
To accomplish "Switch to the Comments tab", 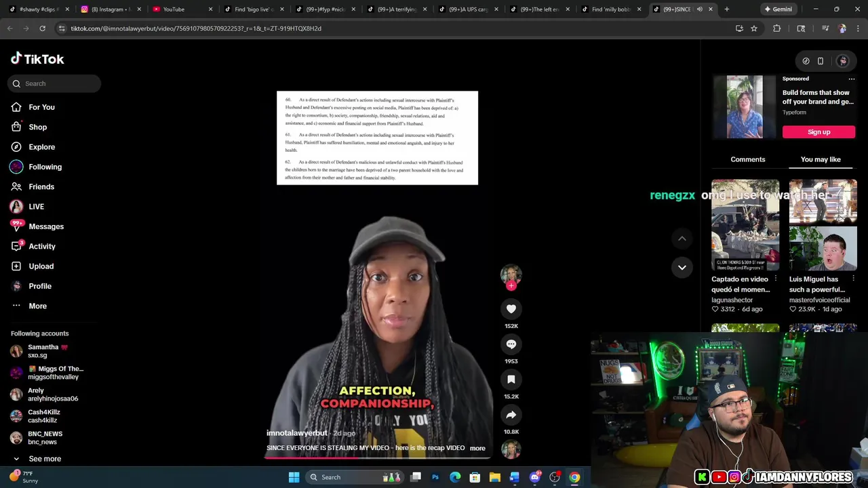I will coord(748,159).
